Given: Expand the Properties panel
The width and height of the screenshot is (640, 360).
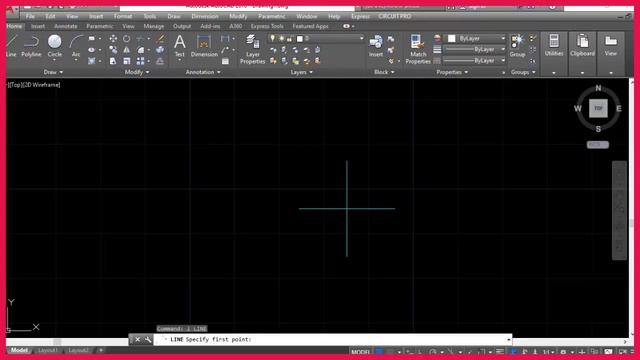Looking at the screenshot, I should [452, 72].
